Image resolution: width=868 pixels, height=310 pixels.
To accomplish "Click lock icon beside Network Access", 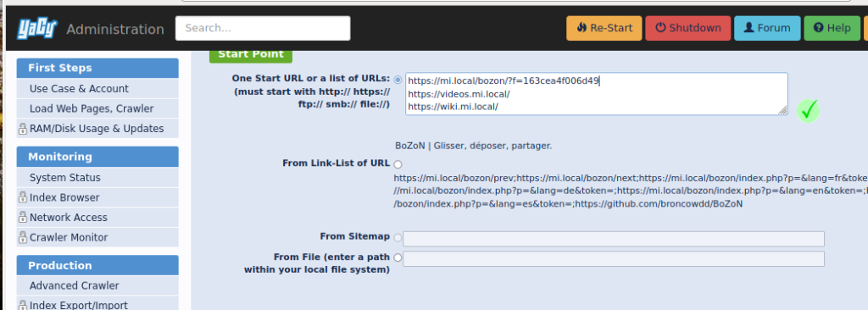I will point(23,217).
